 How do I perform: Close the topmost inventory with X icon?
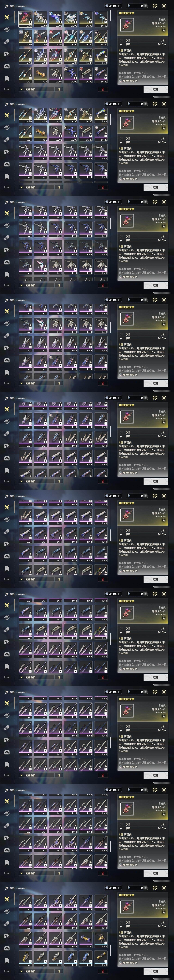coord(164,6)
